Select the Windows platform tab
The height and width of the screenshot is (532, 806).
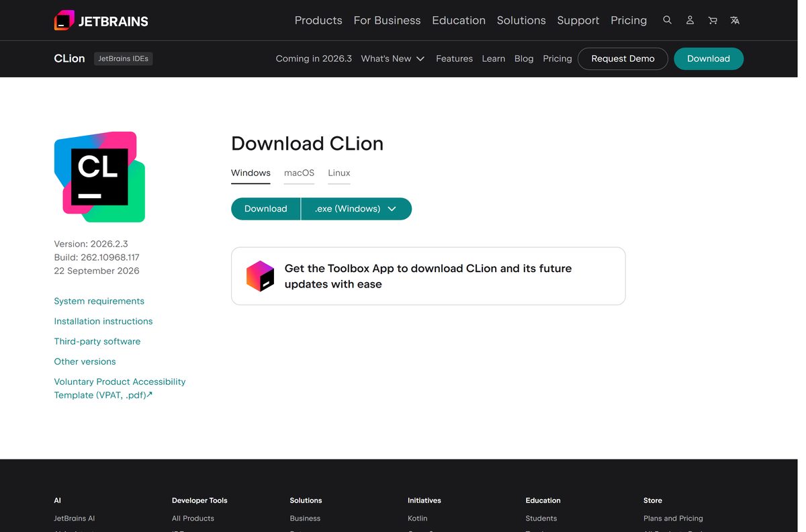[x=251, y=173]
